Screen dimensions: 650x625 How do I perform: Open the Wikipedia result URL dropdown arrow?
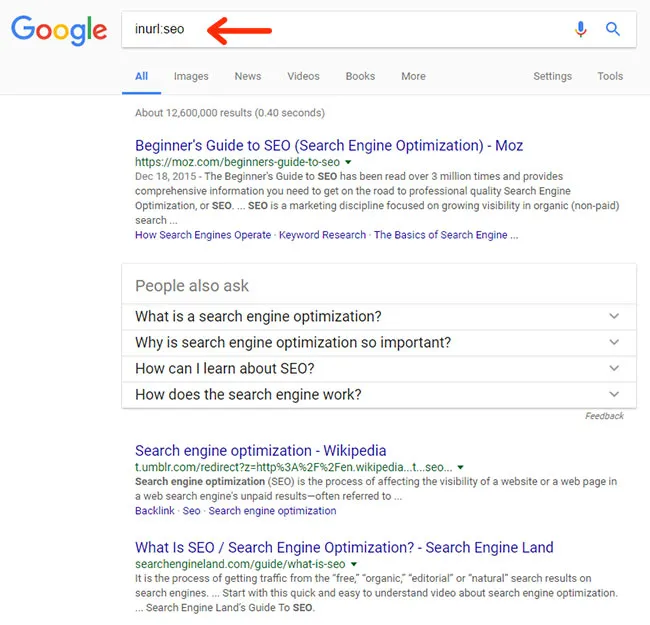point(460,467)
